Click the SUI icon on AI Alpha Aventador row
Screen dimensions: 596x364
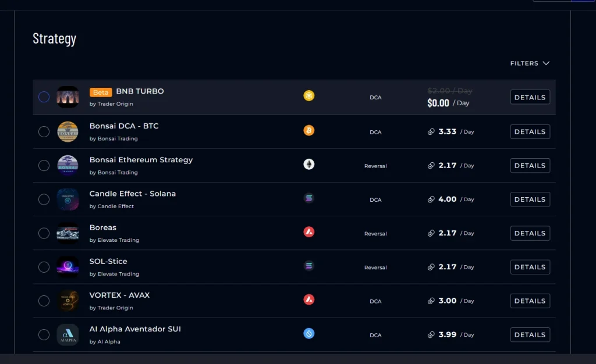[x=309, y=334]
